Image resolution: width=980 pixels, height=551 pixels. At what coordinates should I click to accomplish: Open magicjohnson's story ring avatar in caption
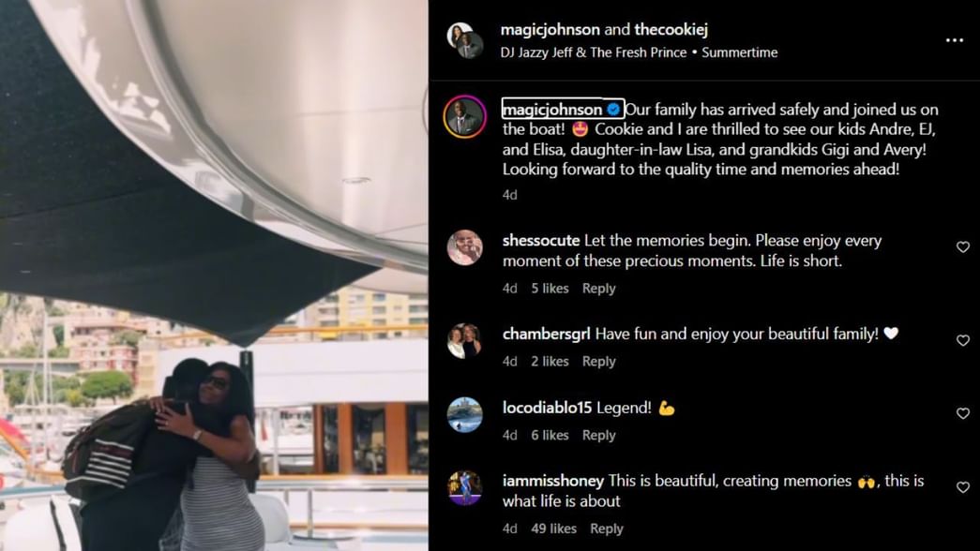(464, 117)
